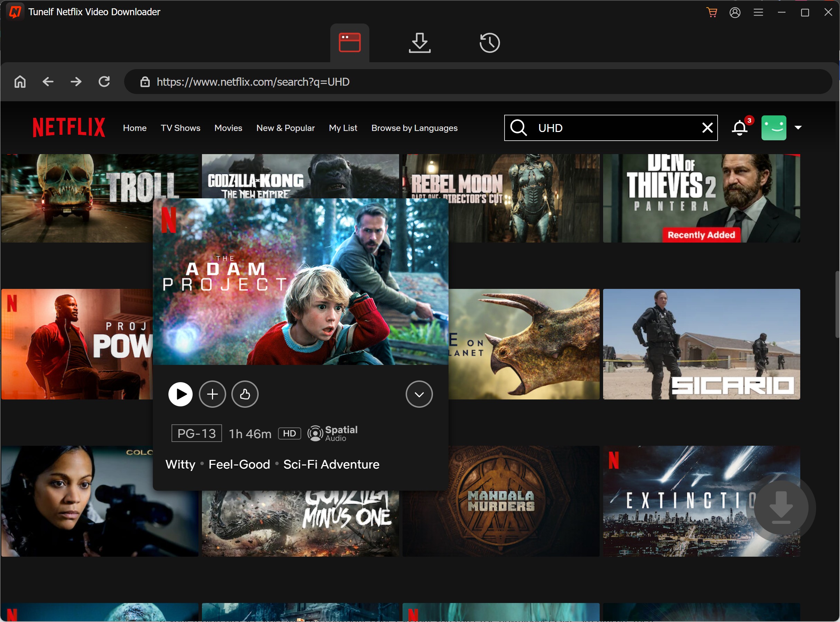Click the 'Feel-Good' tag
This screenshot has height=622, width=840.
point(239,464)
